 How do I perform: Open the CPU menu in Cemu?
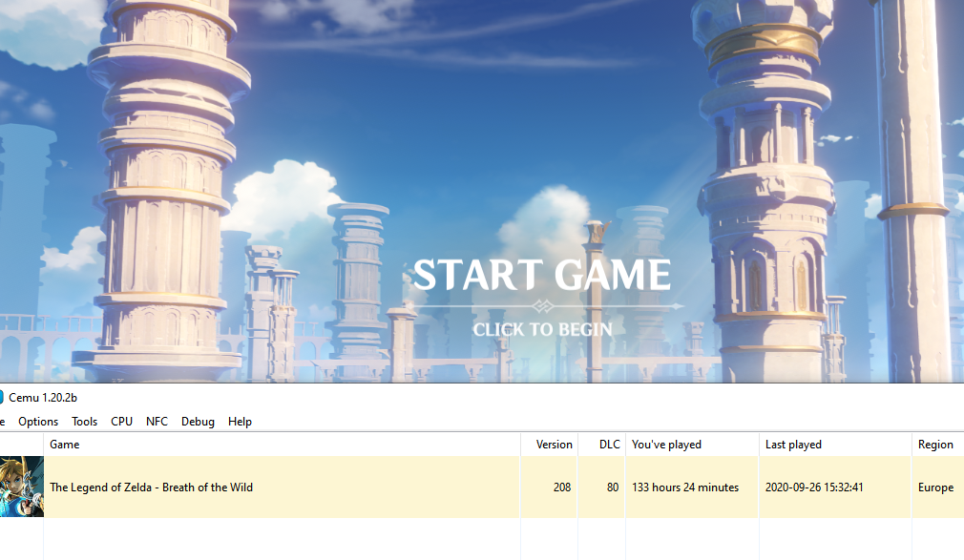(122, 421)
